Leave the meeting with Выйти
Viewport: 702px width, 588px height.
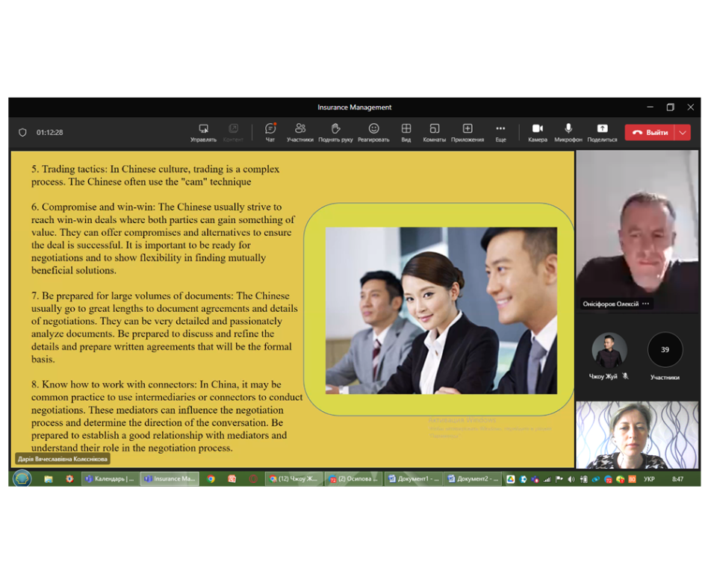pos(649,133)
